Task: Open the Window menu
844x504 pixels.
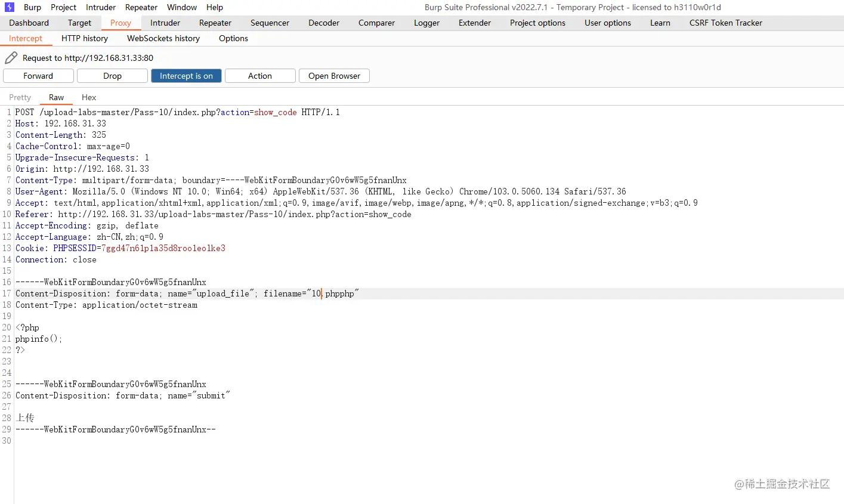Action: [182, 7]
